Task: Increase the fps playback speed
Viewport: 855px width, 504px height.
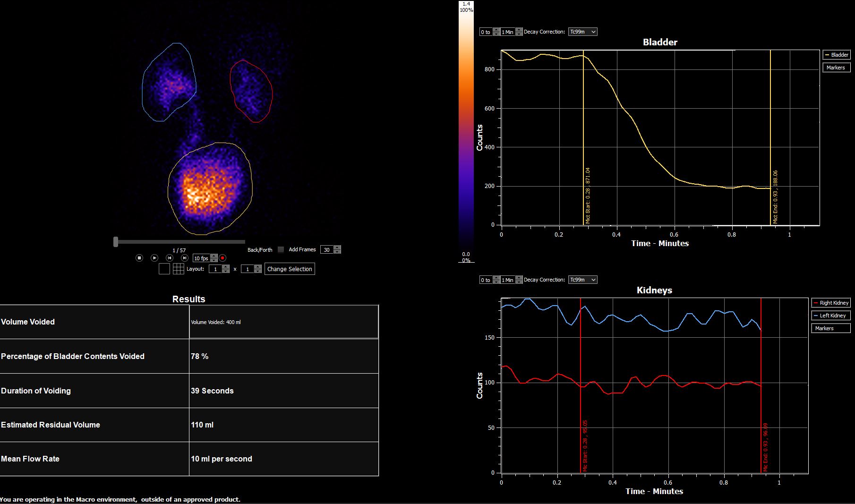Action: click(214, 256)
